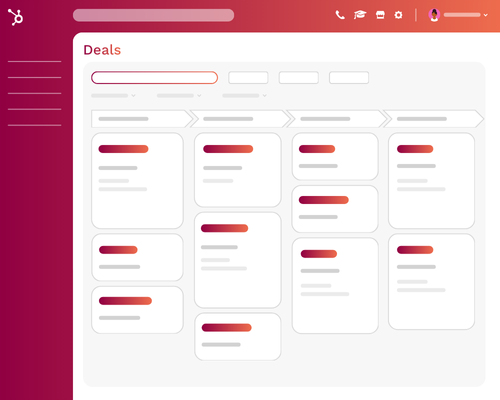Open the bottom deal card in second column
Screen dimensions: 500x400
pyautogui.click(x=238, y=337)
